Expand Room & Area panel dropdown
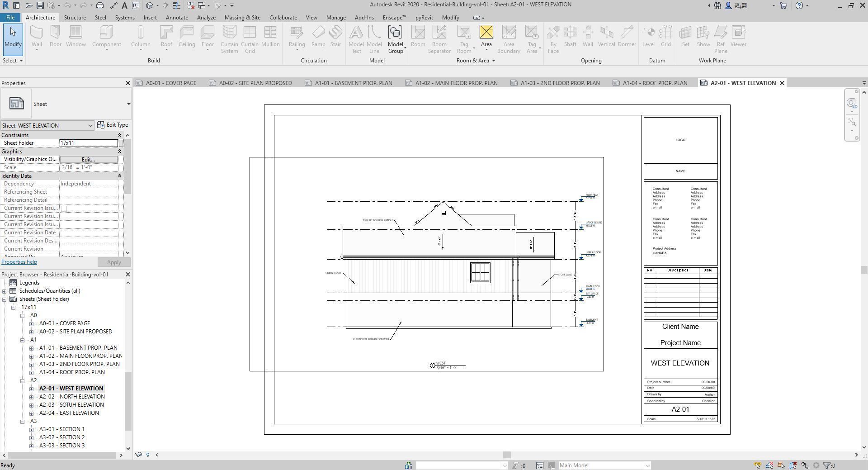This screenshot has width=868, height=470. click(476, 61)
